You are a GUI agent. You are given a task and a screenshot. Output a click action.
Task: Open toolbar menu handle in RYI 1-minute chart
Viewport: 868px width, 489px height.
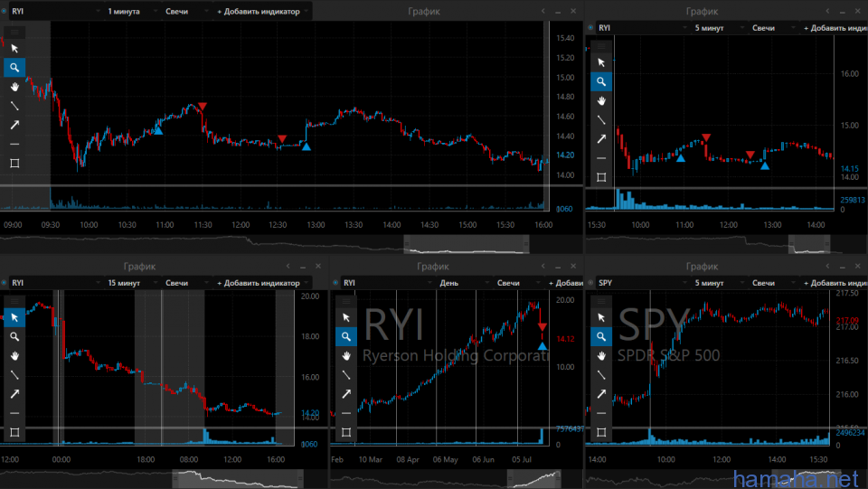click(x=14, y=32)
